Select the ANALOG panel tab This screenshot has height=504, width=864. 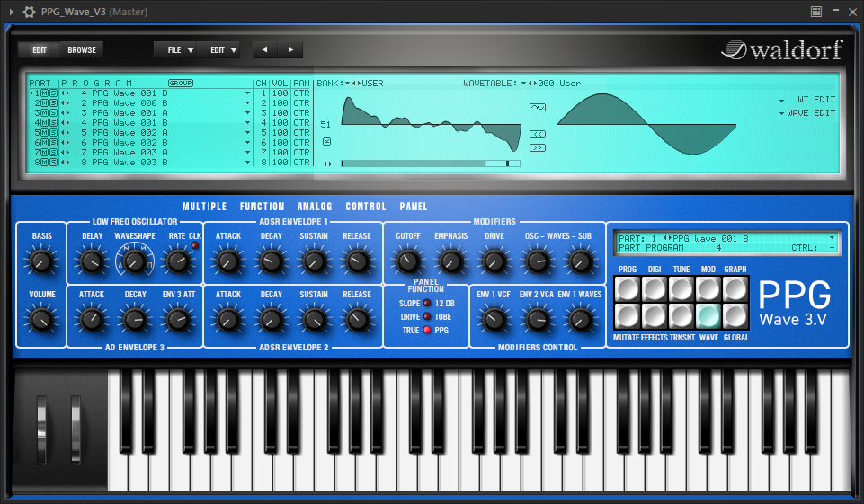click(315, 207)
